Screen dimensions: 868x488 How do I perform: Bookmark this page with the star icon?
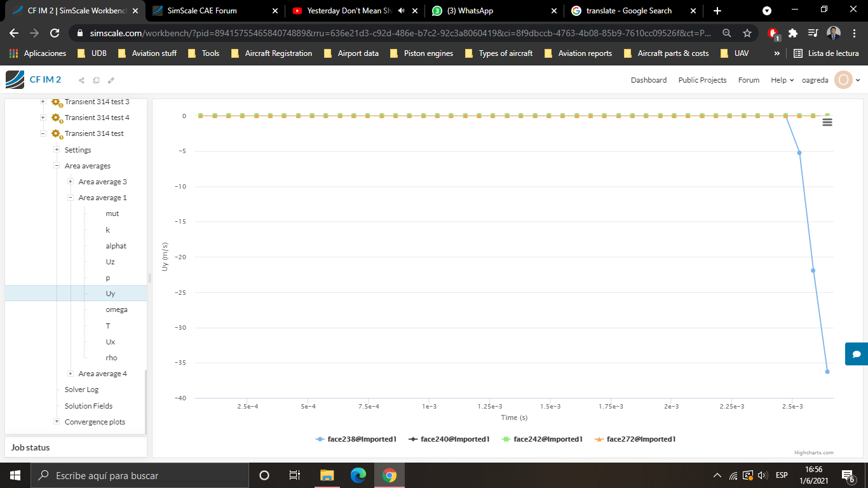click(747, 33)
